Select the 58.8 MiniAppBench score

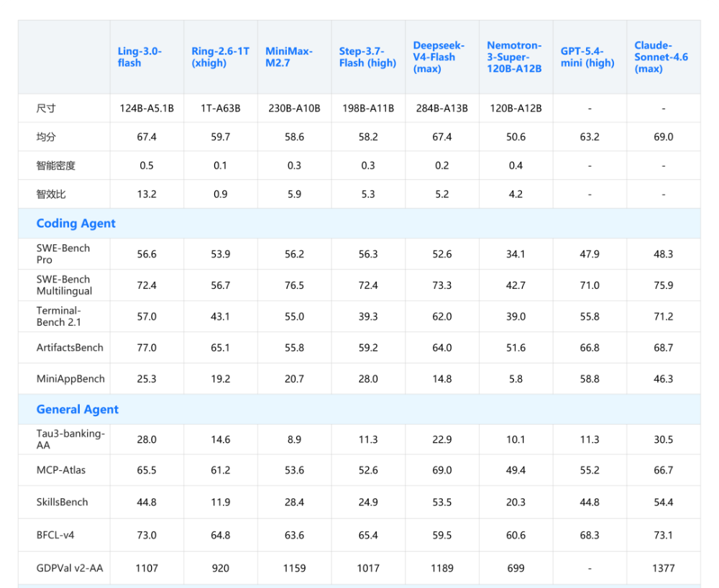tap(590, 379)
